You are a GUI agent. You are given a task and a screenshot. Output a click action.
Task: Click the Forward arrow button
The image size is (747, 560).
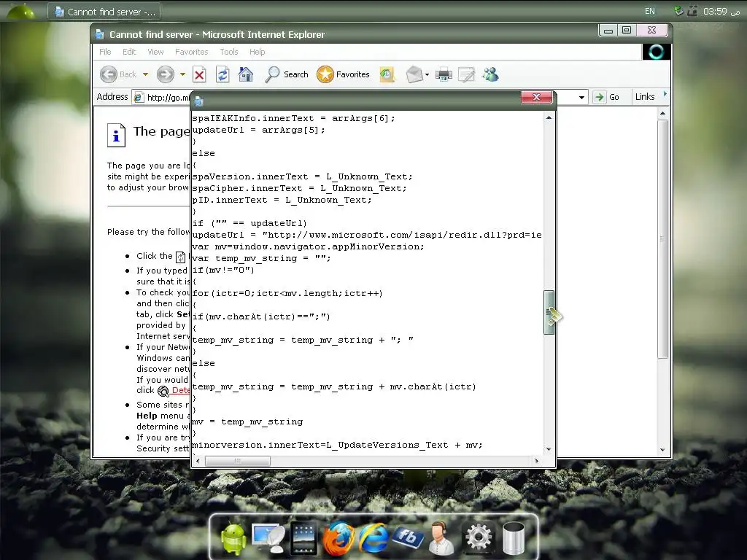pos(166,74)
